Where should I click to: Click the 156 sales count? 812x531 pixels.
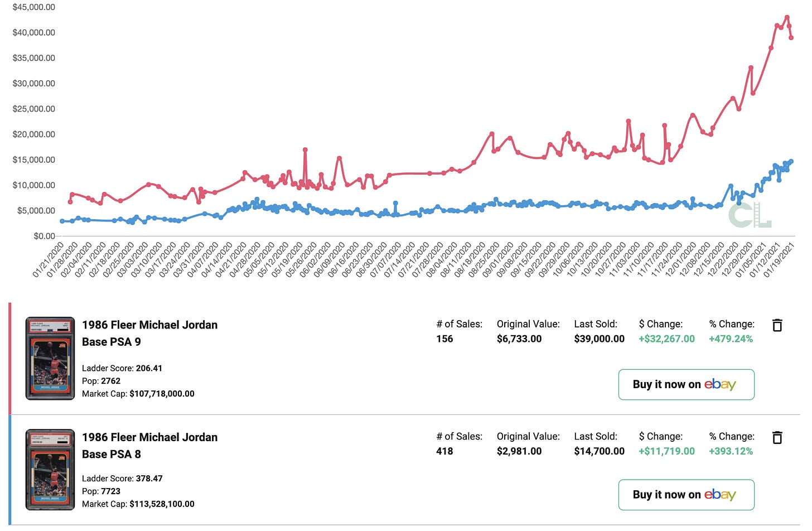point(444,339)
